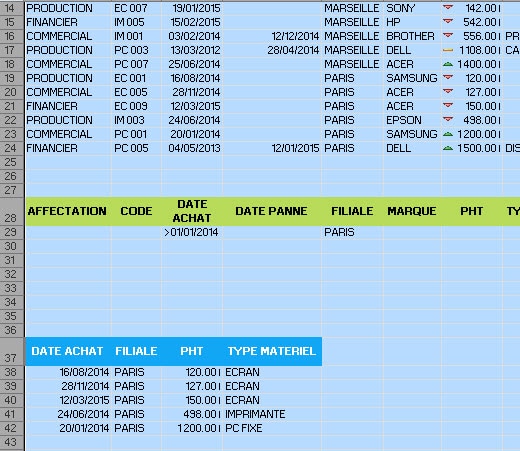Image resolution: width=520 pixels, height=451 pixels.
Task: Click the green up arrow icon beside 1500.00
Action: [x=448, y=148]
